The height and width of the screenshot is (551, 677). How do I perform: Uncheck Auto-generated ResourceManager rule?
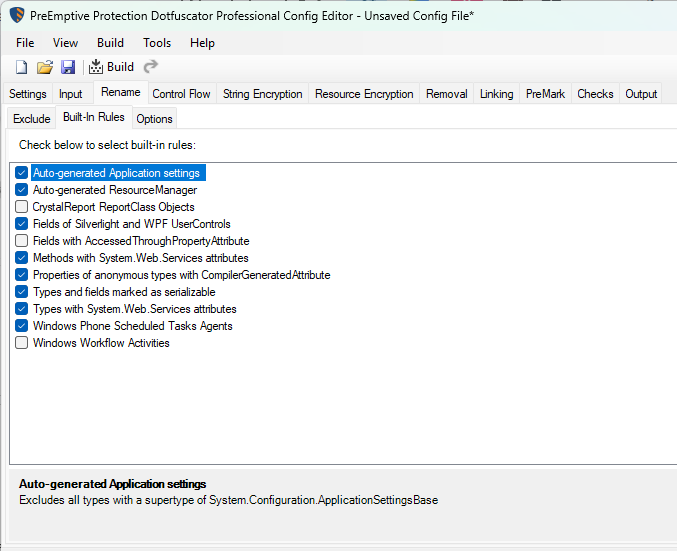click(22, 190)
